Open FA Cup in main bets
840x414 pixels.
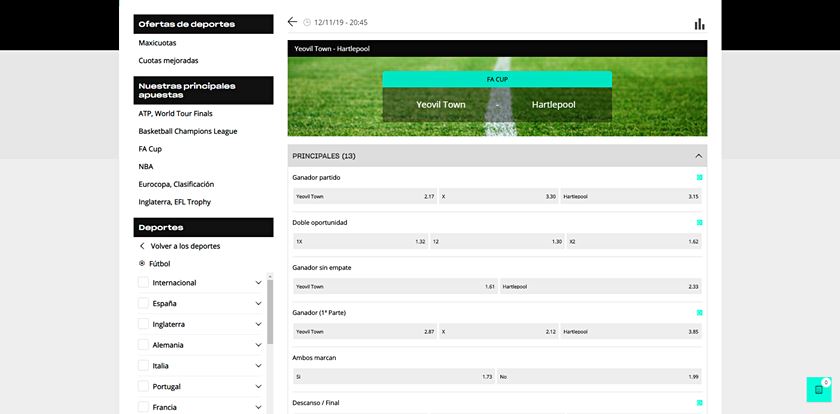coord(150,149)
